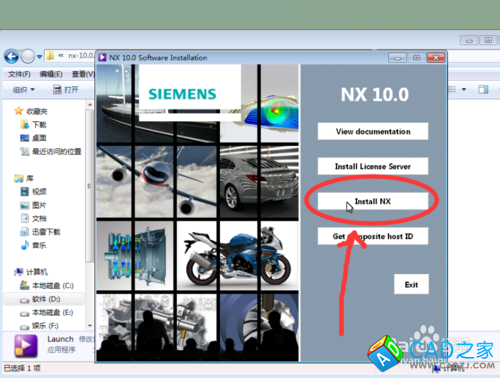Close the NX 10.0 Software Installation window

(436, 58)
